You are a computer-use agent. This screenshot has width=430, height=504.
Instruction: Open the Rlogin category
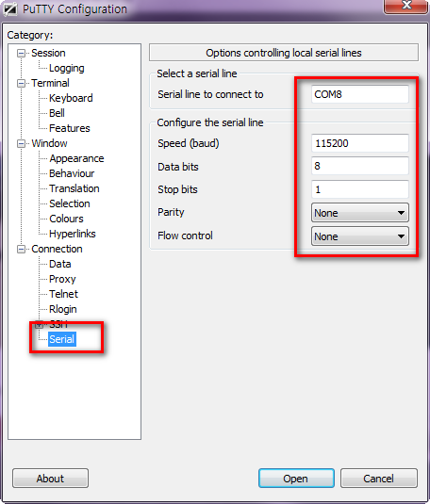pos(63,309)
